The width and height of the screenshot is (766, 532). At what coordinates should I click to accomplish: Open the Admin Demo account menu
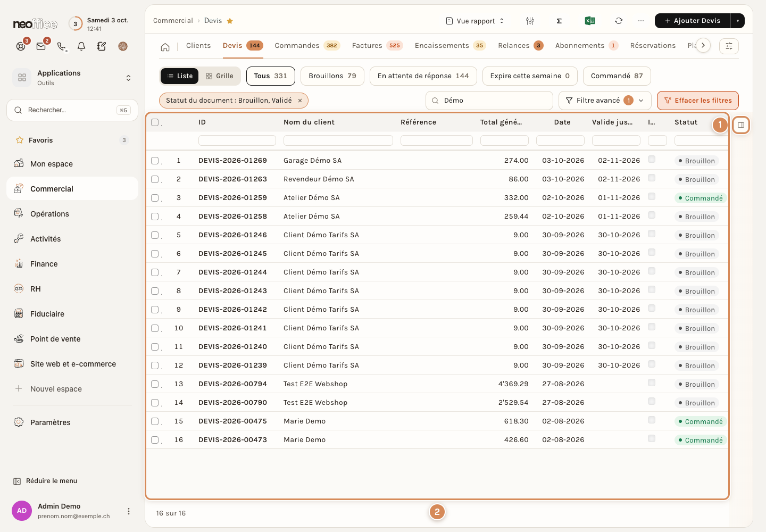129,511
